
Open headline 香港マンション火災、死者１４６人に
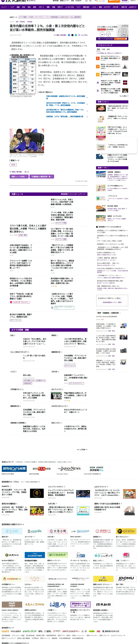tap(62, 202)
